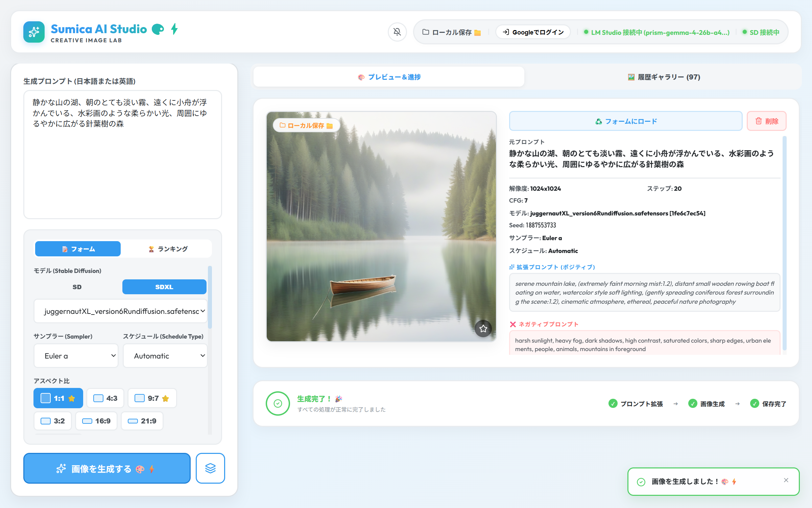Click the 拡張プロンプト (ポジティブ) sparkle heading

pyautogui.click(x=552, y=267)
